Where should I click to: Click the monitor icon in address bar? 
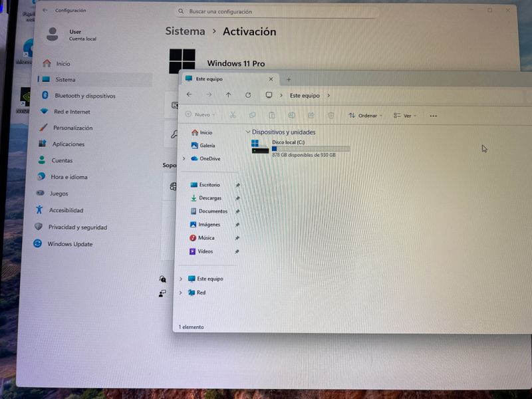pyautogui.click(x=269, y=95)
